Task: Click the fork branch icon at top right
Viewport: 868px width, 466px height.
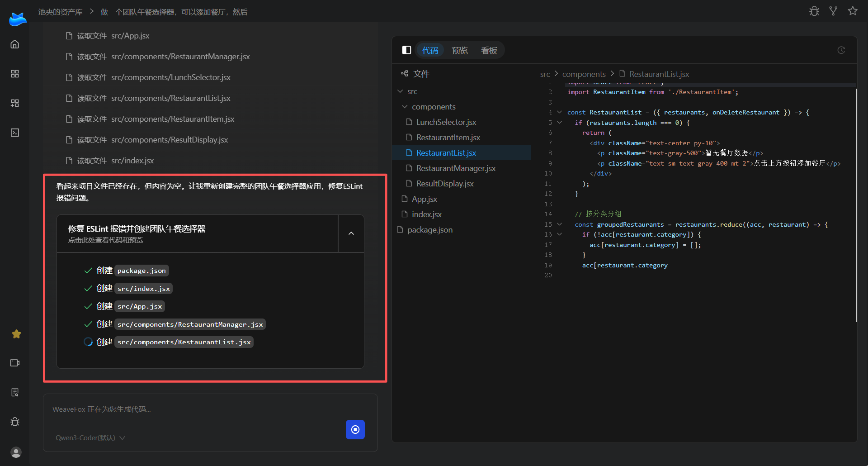Action: (833, 11)
